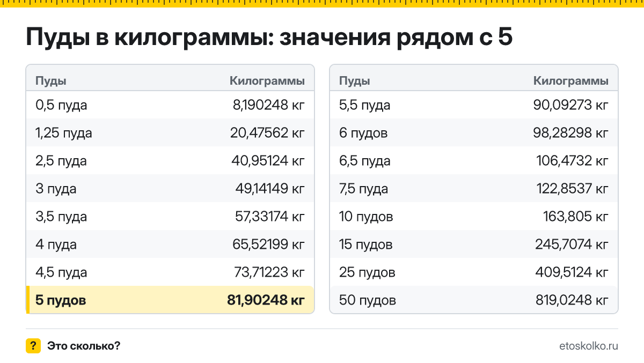This screenshot has height=363, width=644.
Task: Click the heading 'Пуды в килограммы: значения рядом с 5'
Action: 269,38
